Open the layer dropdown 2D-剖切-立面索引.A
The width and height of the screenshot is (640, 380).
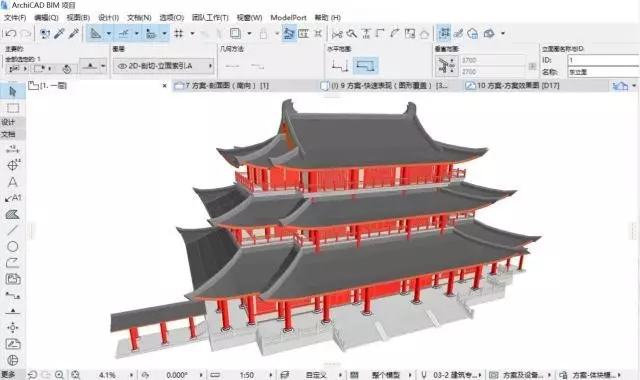(164, 66)
